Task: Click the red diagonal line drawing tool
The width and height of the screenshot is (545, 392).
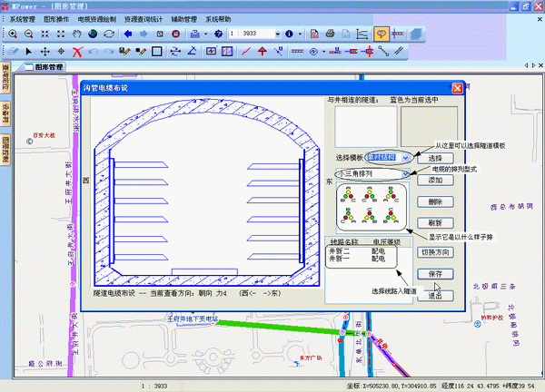Action: 246,52
